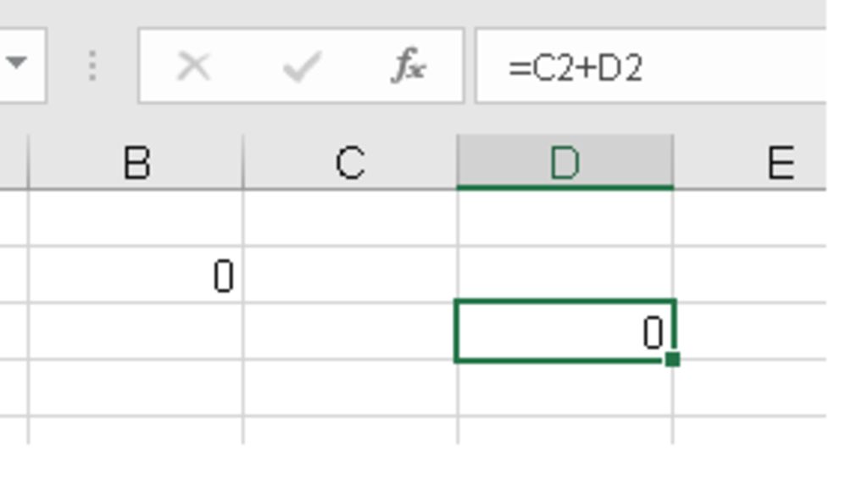Click the fill handle of selected cell
Image resolution: width=868 pixels, height=501 pixels.
pyautogui.click(x=672, y=359)
